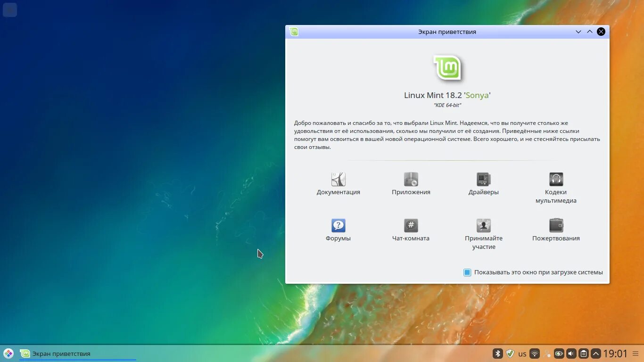Maximize the welcome window
Image resolution: width=644 pixels, height=362 pixels.
(589, 32)
